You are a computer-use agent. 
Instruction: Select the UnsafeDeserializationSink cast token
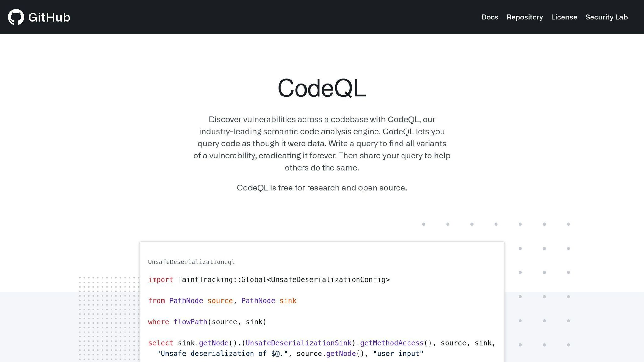(299, 343)
